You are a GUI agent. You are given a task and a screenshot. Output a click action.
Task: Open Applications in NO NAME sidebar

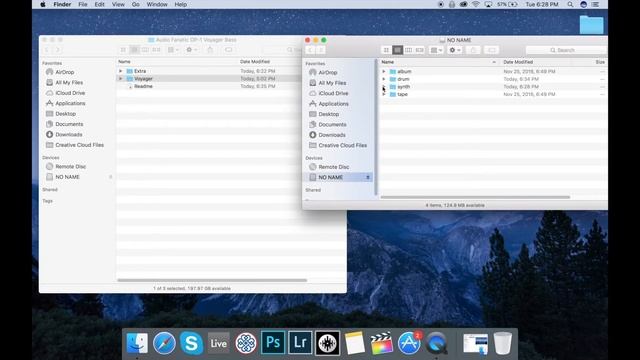pyautogui.click(x=333, y=104)
